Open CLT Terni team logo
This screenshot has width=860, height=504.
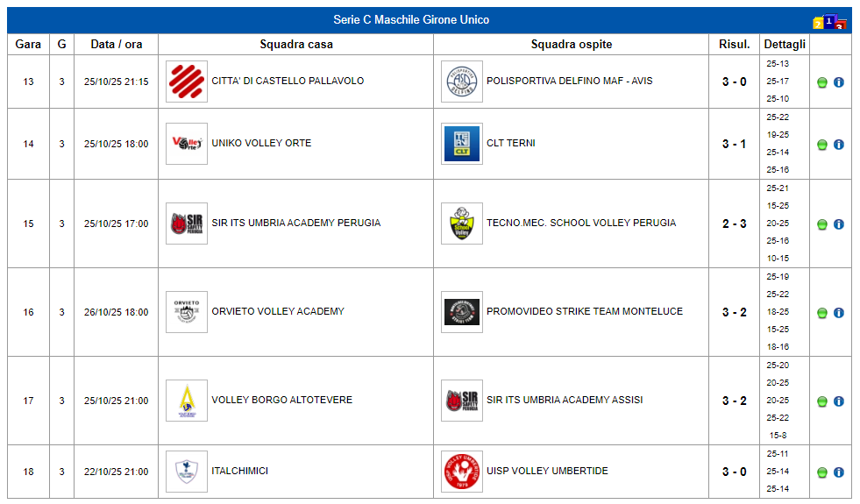pos(462,144)
